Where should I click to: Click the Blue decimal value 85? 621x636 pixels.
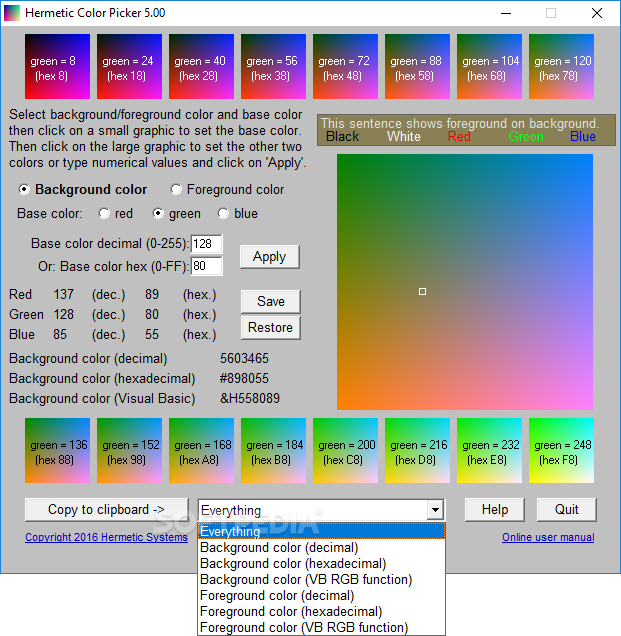(x=60, y=334)
